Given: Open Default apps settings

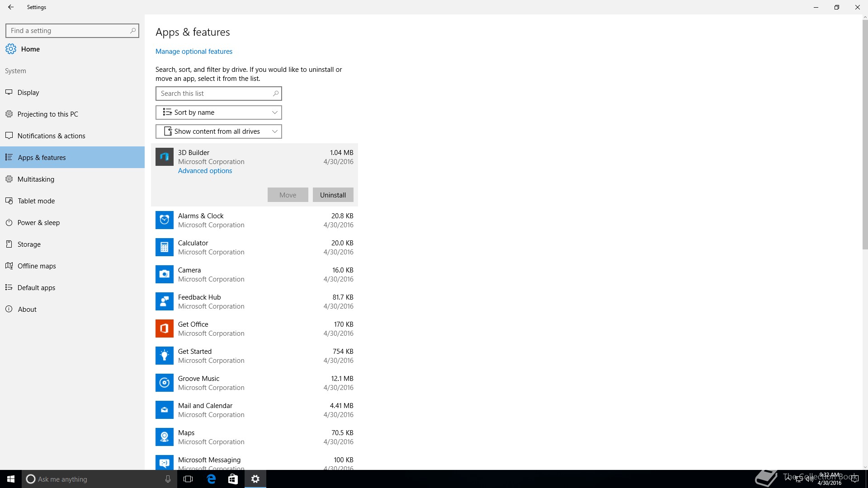Looking at the screenshot, I should pos(72,287).
